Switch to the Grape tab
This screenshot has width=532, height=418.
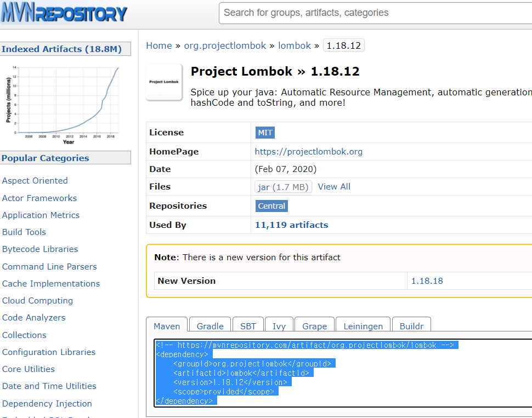[x=314, y=326]
